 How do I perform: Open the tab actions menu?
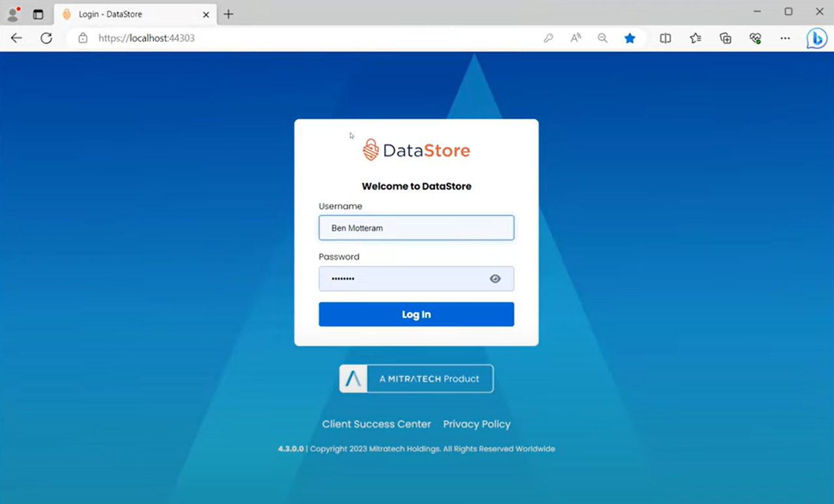click(x=37, y=13)
